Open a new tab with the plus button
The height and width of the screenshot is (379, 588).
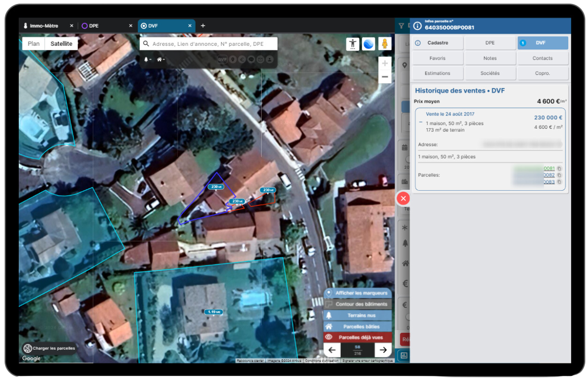tap(203, 26)
